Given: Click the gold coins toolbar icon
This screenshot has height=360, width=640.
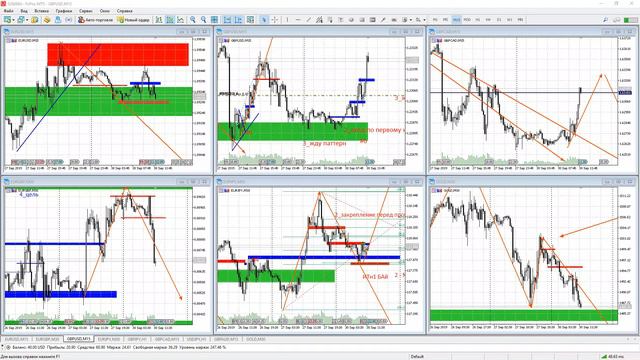Looking at the screenshot, I should 47,20.
